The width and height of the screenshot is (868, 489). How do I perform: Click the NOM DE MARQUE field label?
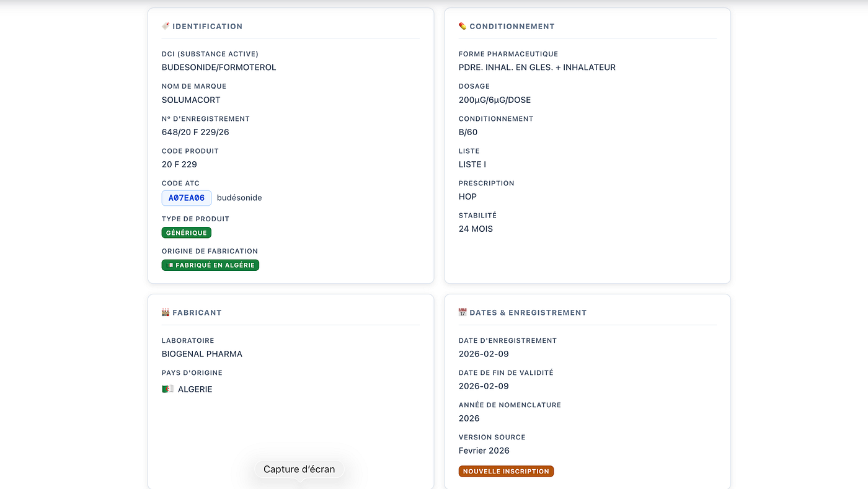pos(194,86)
